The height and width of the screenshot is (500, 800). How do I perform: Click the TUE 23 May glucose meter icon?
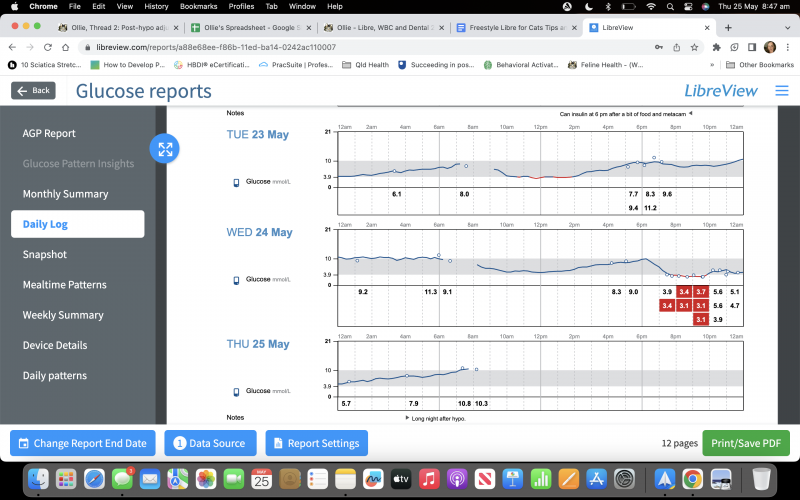tap(236, 183)
